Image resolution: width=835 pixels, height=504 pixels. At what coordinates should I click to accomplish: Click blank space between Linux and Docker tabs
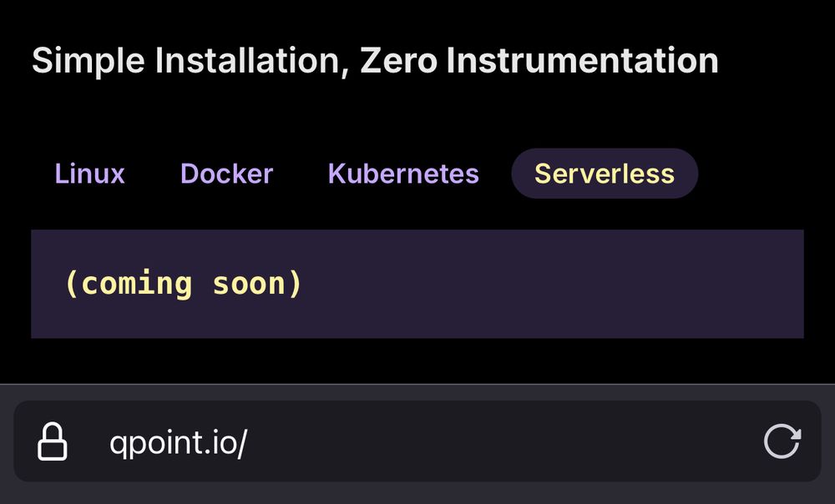click(152, 174)
